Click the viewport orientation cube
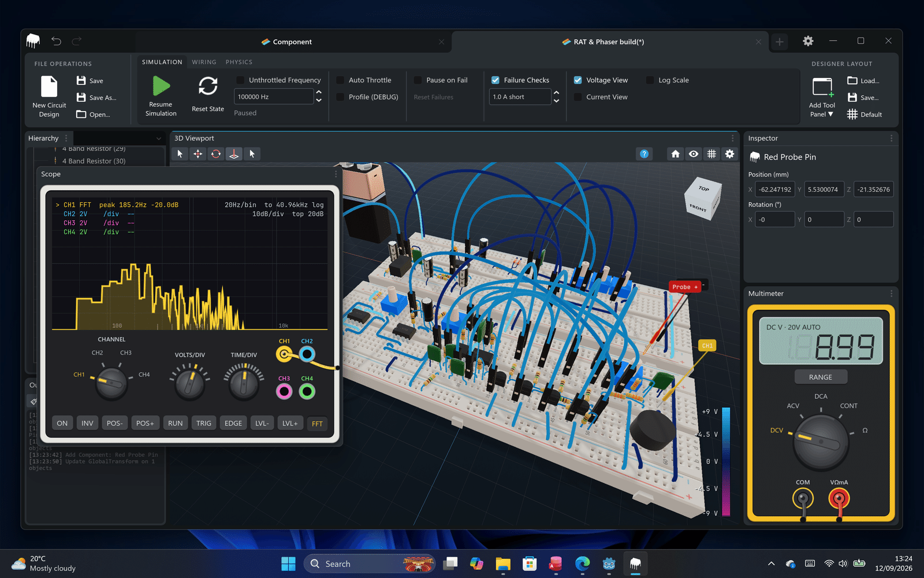This screenshot has height=578, width=924. [703, 198]
